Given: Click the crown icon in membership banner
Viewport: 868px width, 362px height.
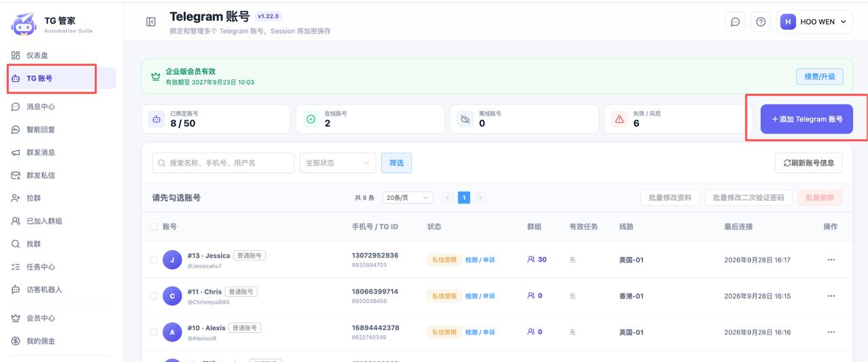Looking at the screenshot, I should [156, 77].
